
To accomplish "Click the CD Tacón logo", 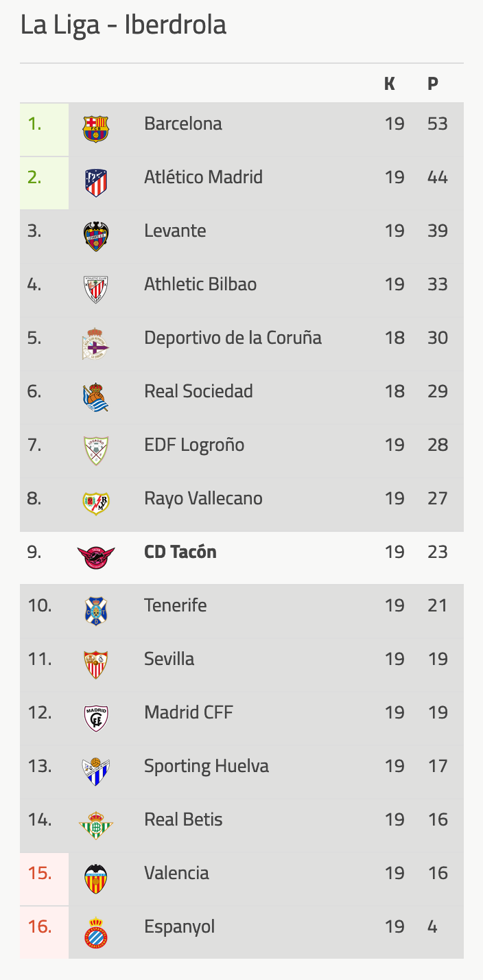I will pos(95,557).
